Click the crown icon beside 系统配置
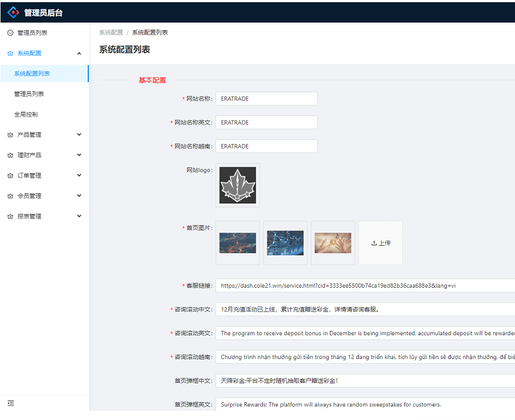Viewport: 515px width, 420px height. 10,53
